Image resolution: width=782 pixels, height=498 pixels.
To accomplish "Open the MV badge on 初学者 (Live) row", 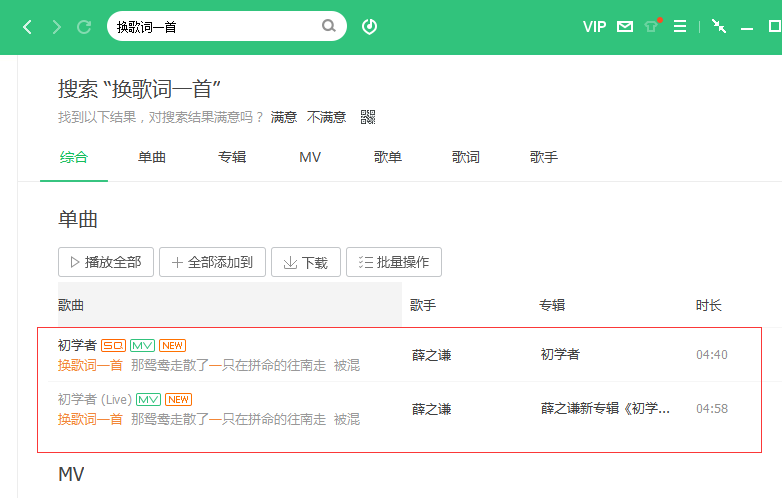I will coord(149,399).
